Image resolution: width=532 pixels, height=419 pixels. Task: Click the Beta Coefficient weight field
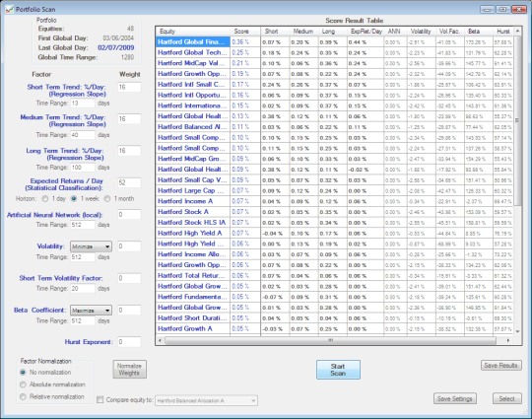tap(129, 311)
